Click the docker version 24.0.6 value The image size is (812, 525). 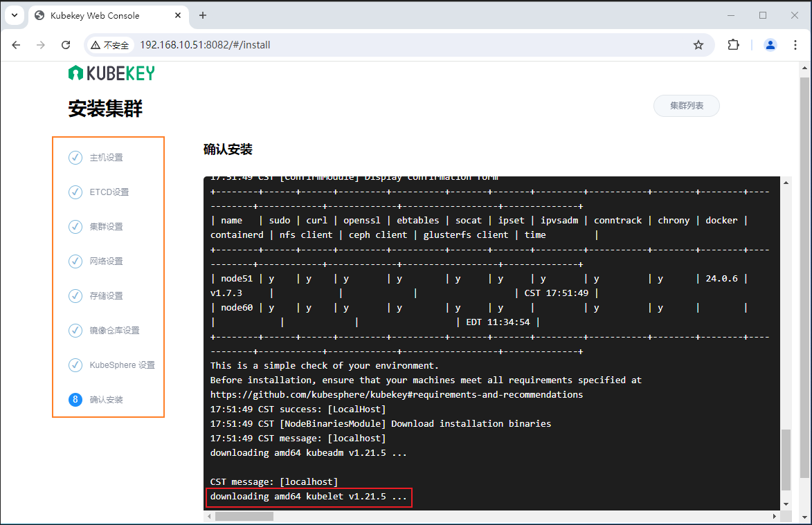click(721, 279)
